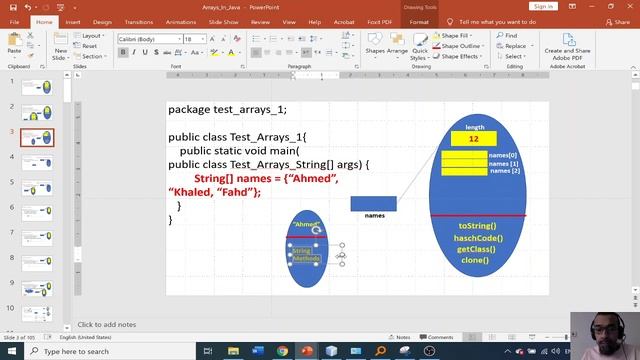This screenshot has width=640, height=360.
Task: Start slide show from status bar icon
Action: point(532,337)
